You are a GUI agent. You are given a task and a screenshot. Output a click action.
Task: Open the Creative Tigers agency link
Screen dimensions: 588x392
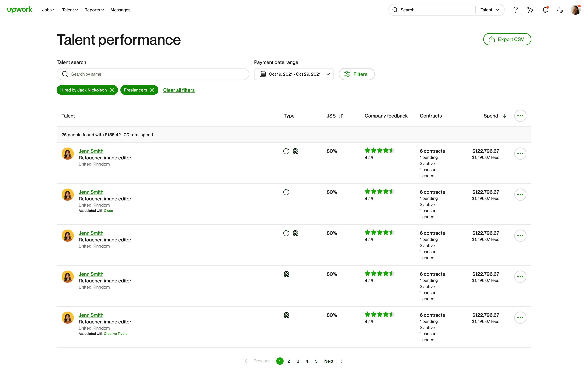[116, 334]
